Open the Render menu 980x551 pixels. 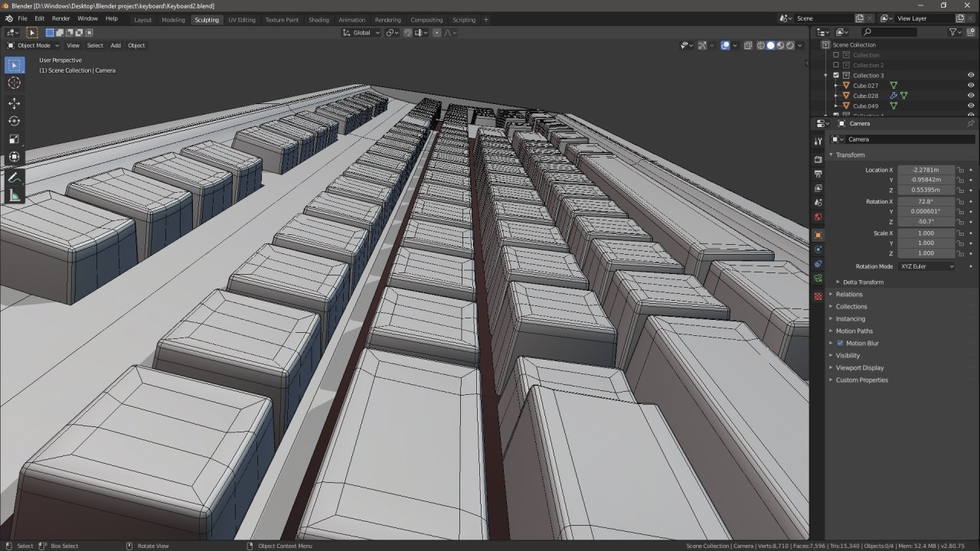[60, 18]
